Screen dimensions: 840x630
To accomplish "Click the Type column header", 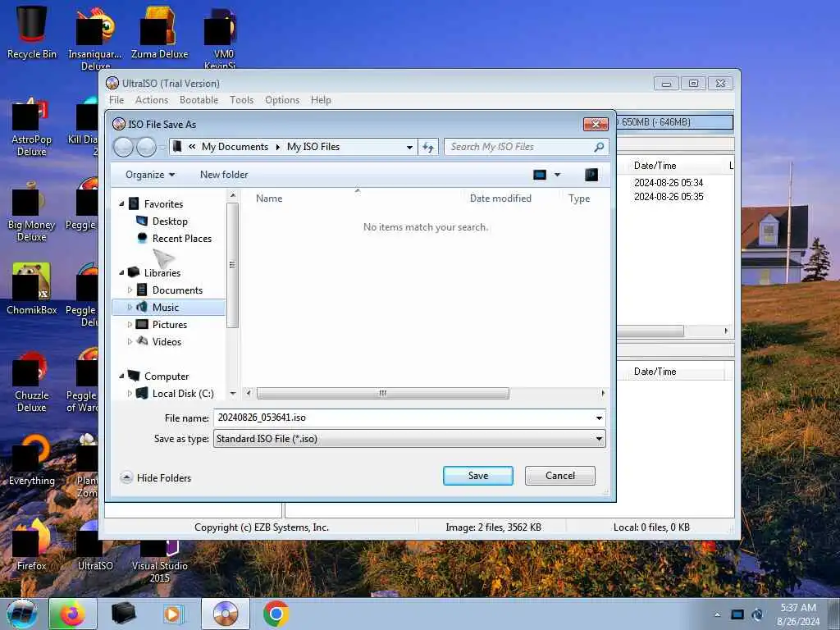I will [579, 199].
